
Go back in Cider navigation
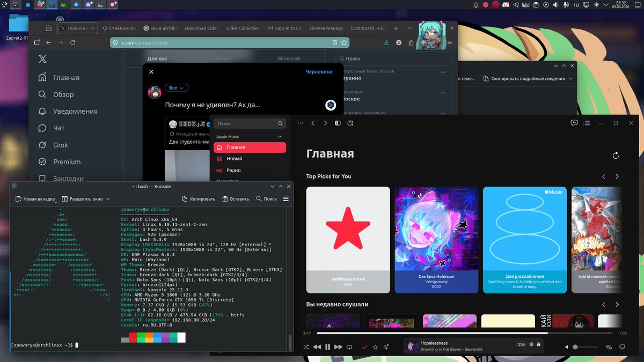313,123
